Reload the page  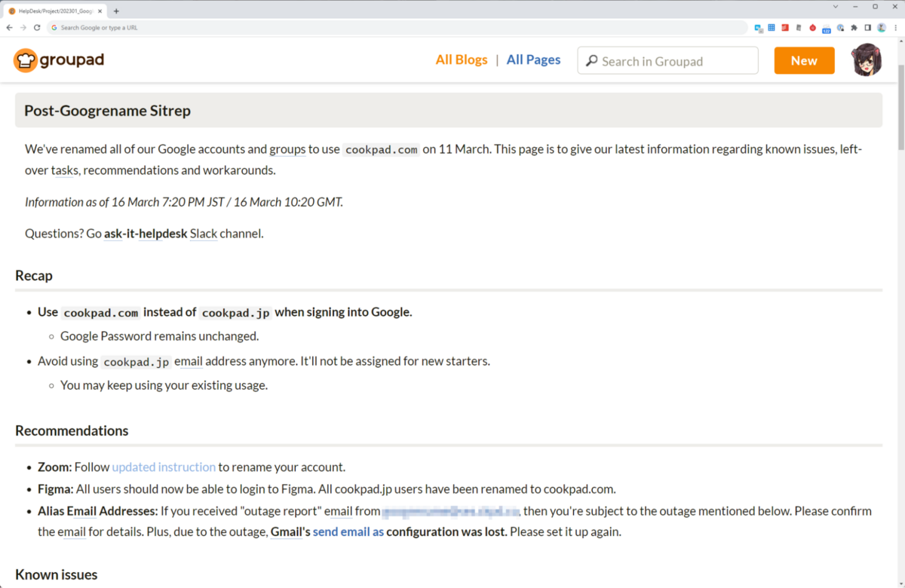(x=37, y=27)
